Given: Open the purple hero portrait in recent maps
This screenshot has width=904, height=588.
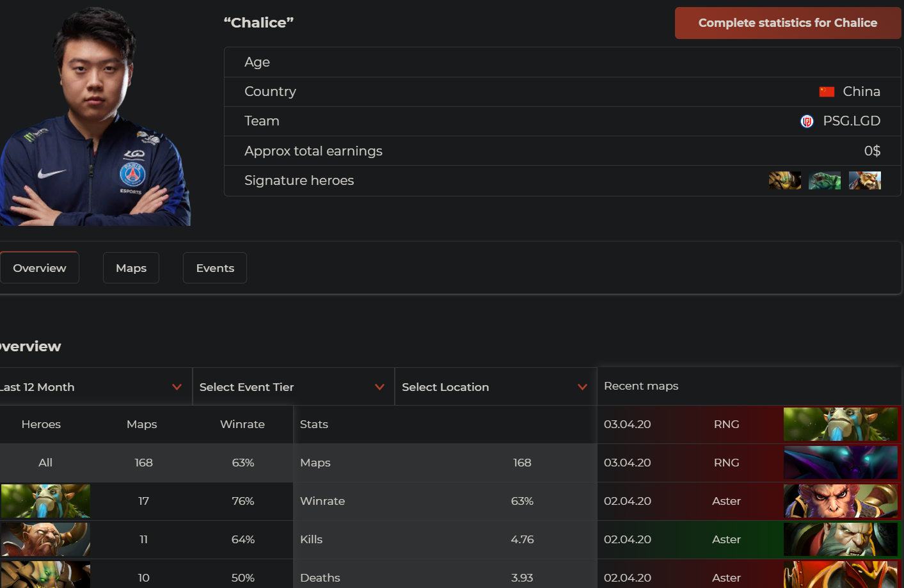Looking at the screenshot, I should (x=840, y=463).
